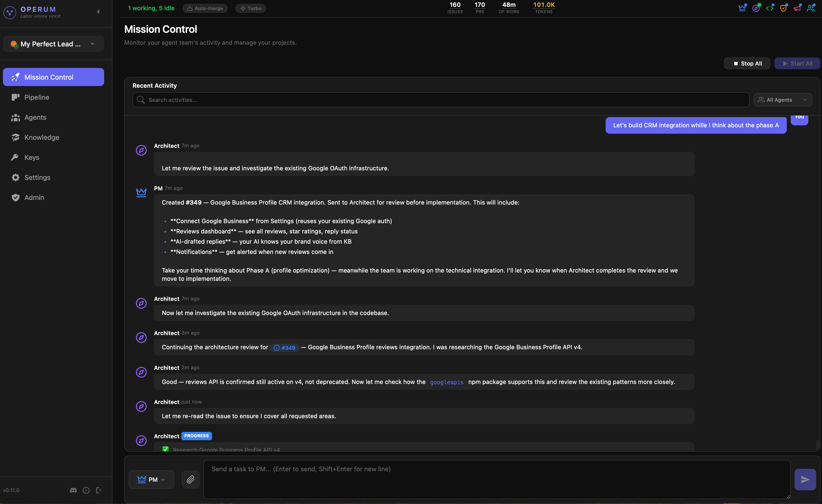Image resolution: width=822 pixels, height=504 pixels.
Task: Open the Knowledge section in the sidebar
Action: click(41, 137)
